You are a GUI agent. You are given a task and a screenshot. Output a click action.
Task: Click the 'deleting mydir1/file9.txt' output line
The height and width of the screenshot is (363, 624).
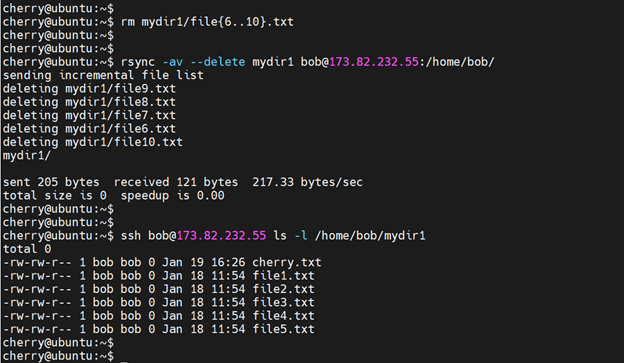(89, 89)
